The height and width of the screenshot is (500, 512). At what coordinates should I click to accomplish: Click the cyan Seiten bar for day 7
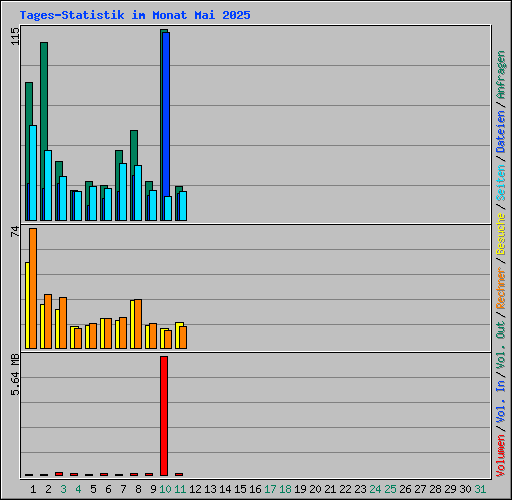coord(123,192)
